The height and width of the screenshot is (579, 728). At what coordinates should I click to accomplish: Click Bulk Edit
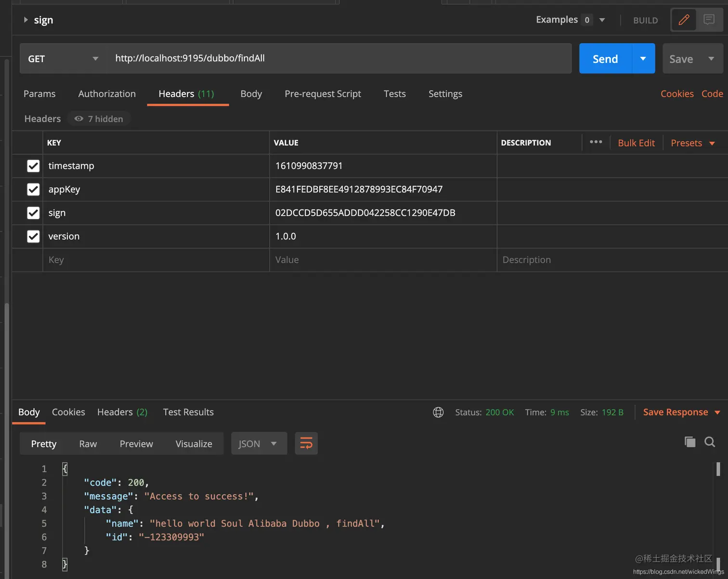coord(637,143)
